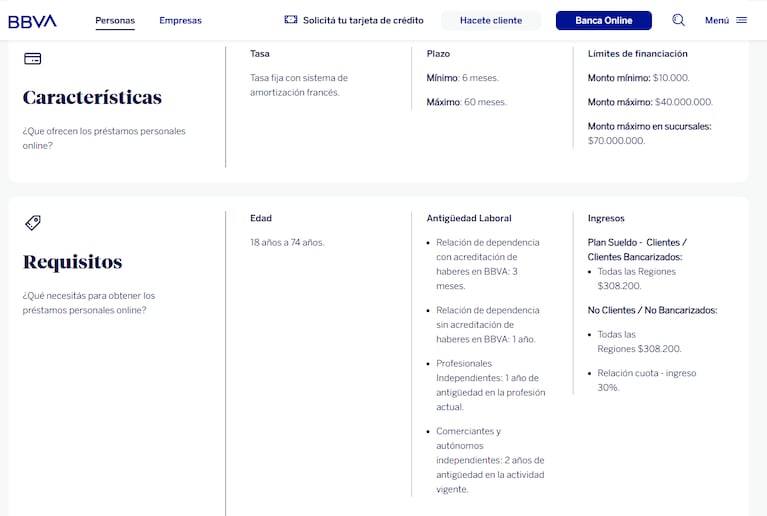767x516 pixels.
Task: Click the Monto máximo en sucursales label
Action: (x=649, y=126)
